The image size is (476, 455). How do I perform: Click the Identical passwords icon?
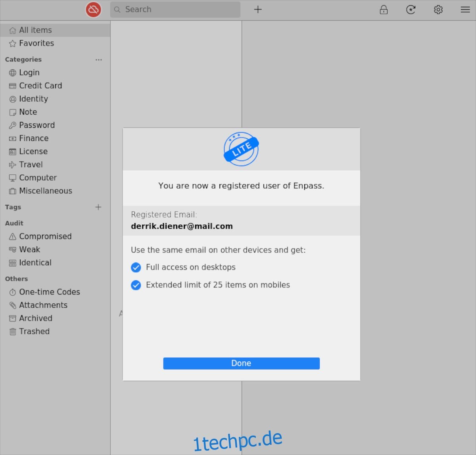[13, 263]
